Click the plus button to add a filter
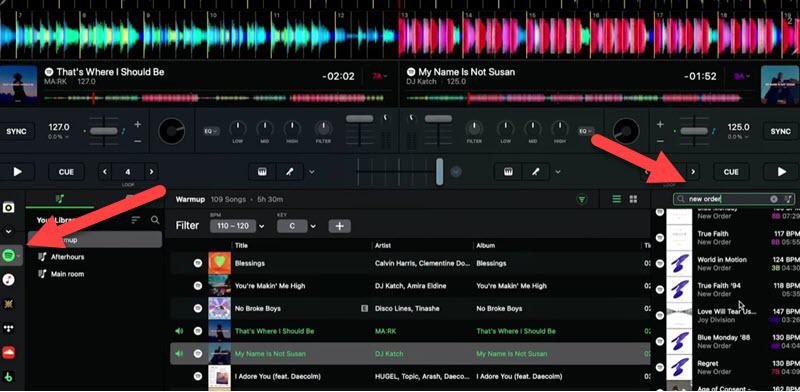This screenshot has width=800, height=392. pos(340,226)
